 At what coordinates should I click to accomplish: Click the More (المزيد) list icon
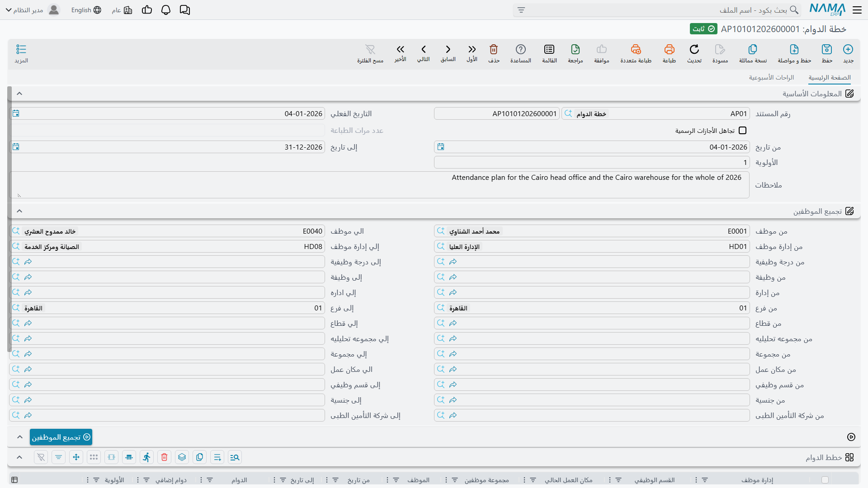pyautogui.click(x=21, y=49)
